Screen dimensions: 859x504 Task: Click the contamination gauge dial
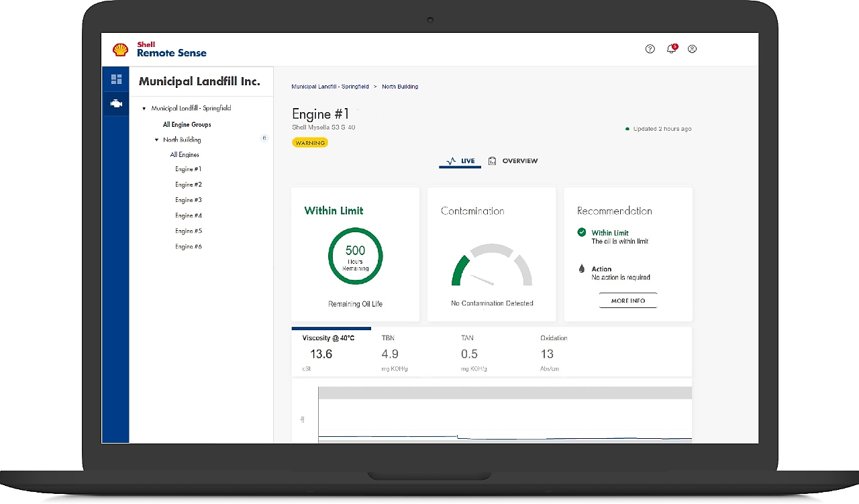(x=491, y=268)
